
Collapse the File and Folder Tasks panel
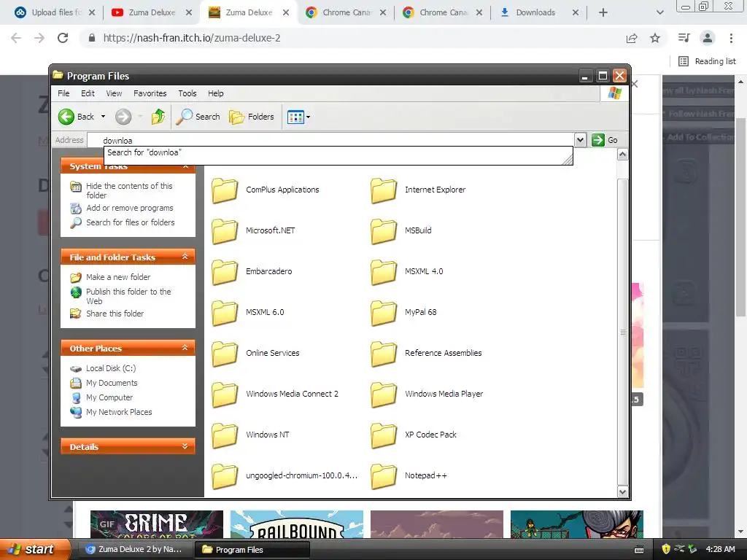click(185, 257)
